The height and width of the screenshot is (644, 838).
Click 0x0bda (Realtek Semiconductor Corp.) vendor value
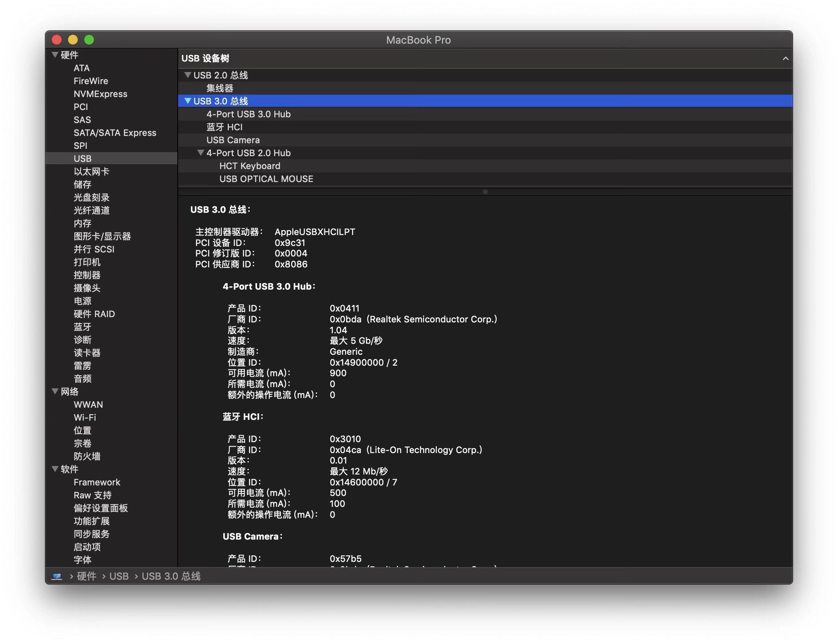(413, 319)
